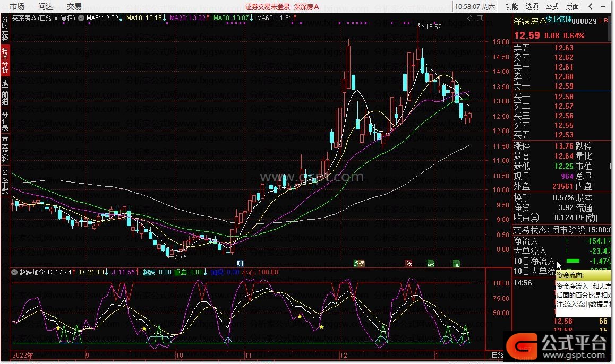Open the 功能 menu
This screenshot has height=364, width=615.
point(511,6)
